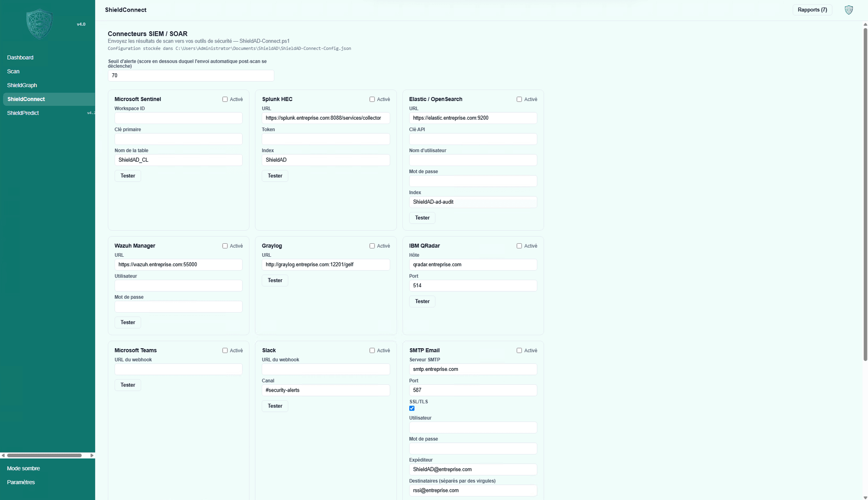Focus the Elastic Clé API field
Screen dimensions: 868x500
[473, 139]
